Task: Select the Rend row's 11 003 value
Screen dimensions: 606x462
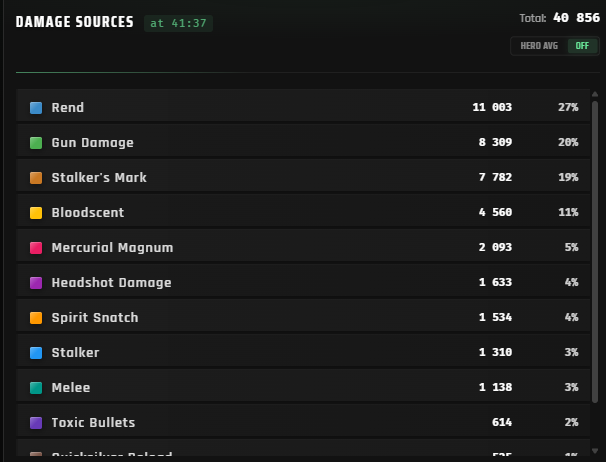Action: (492, 107)
